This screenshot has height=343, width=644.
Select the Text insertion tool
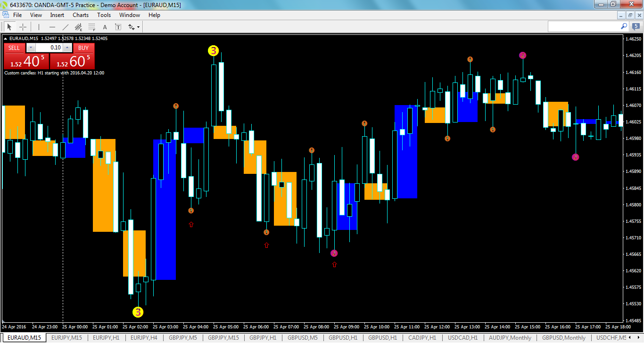105,26
